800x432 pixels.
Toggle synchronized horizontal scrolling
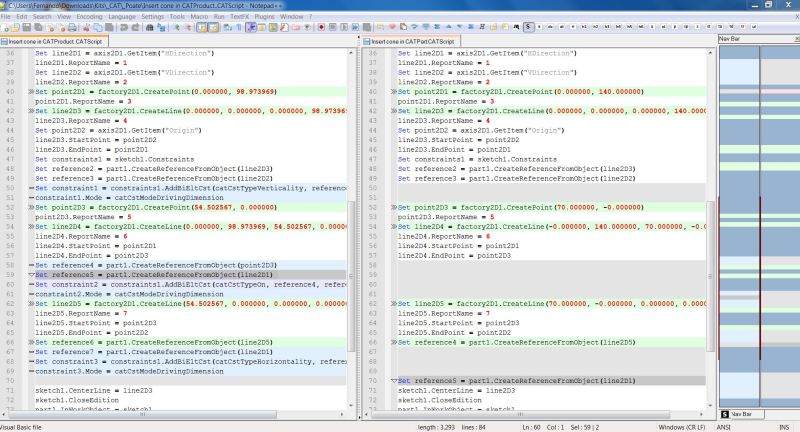[213, 27]
